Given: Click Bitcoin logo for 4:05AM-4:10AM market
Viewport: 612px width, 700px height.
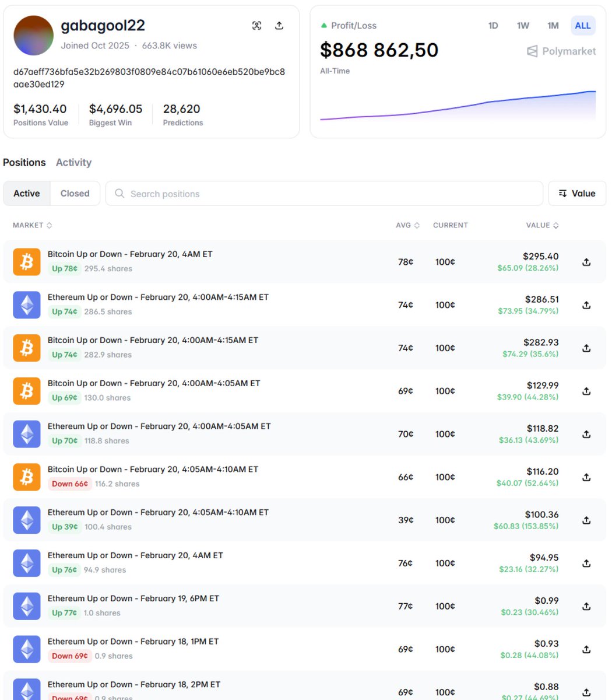Looking at the screenshot, I should tap(27, 477).
